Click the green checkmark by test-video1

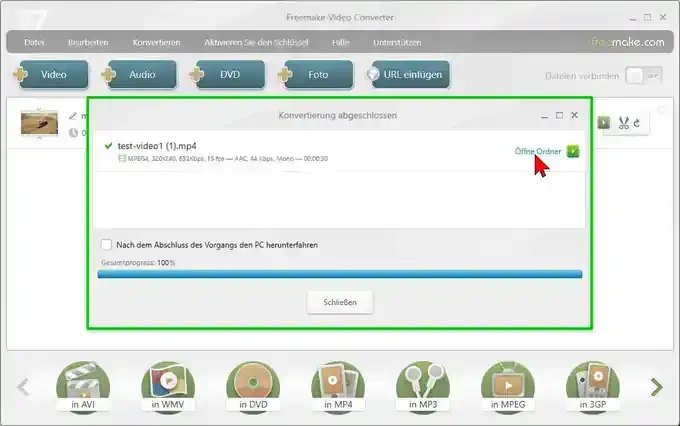pos(108,146)
